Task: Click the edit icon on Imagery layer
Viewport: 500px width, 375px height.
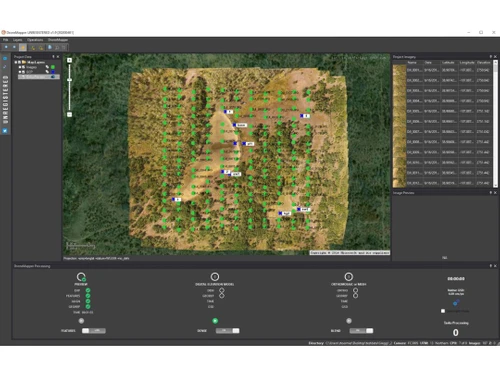Action: pos(47,67)
